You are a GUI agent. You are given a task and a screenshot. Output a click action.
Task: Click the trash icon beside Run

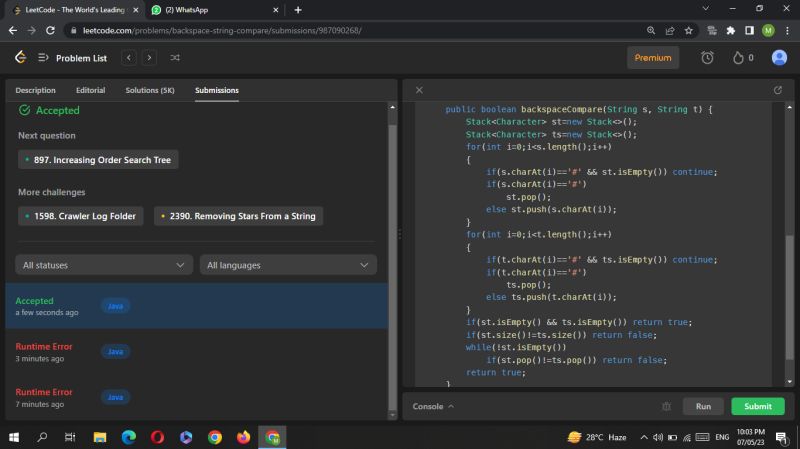pos(666,406)
